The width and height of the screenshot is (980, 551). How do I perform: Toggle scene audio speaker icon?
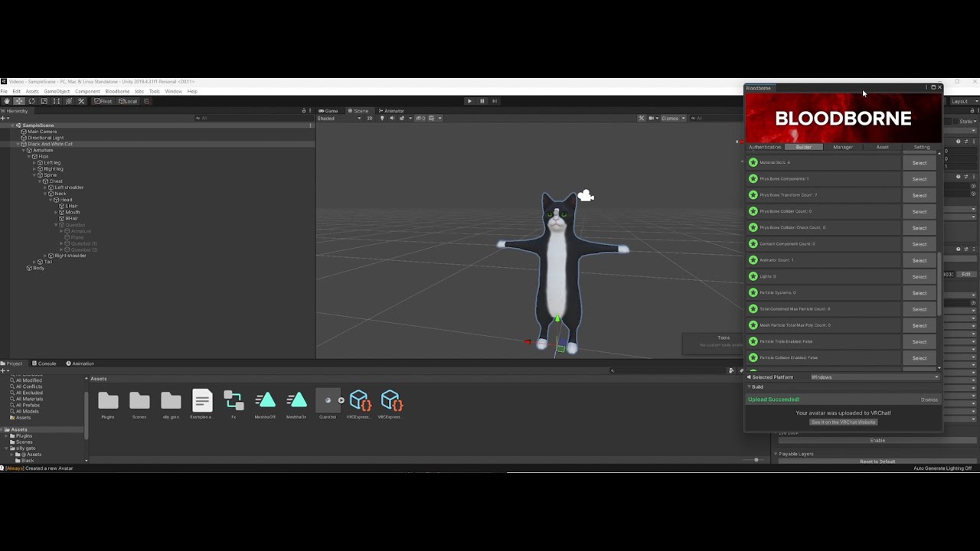pyautogui.click(x=391, y=118)
